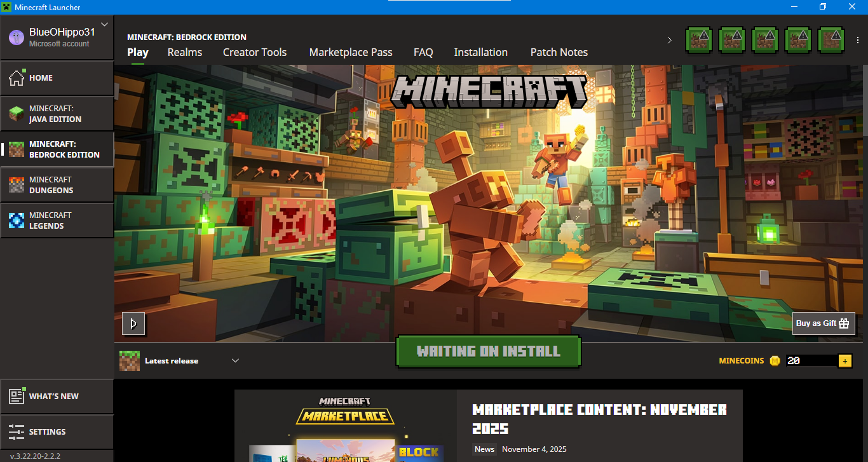Viewport: 868px width, 462px height.
Task: Click the right chevron beside Patch Notes
Action: 669,40
